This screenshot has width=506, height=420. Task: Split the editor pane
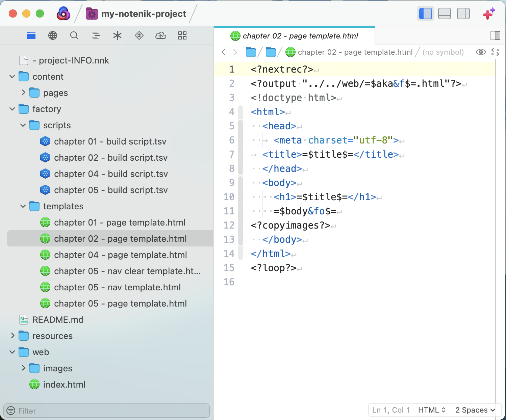pos(495,35)
